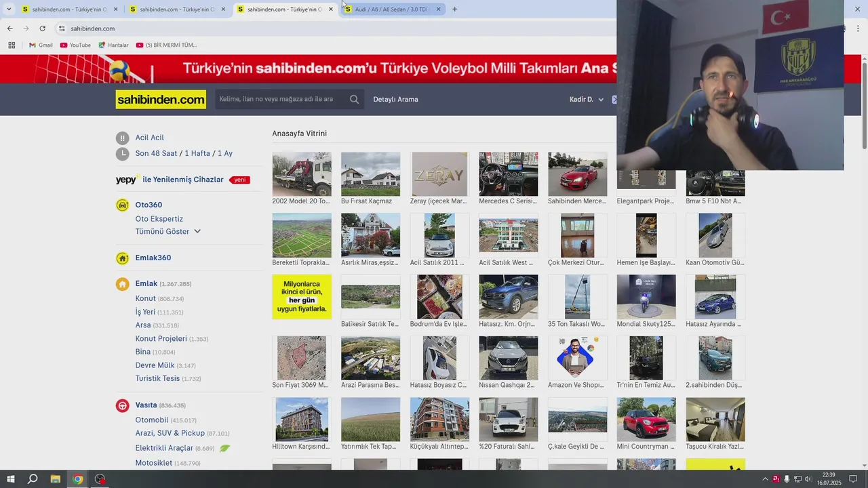Open the 1 Hafta listings link
This screenshot has height=488, width=868.
[197, 154]
